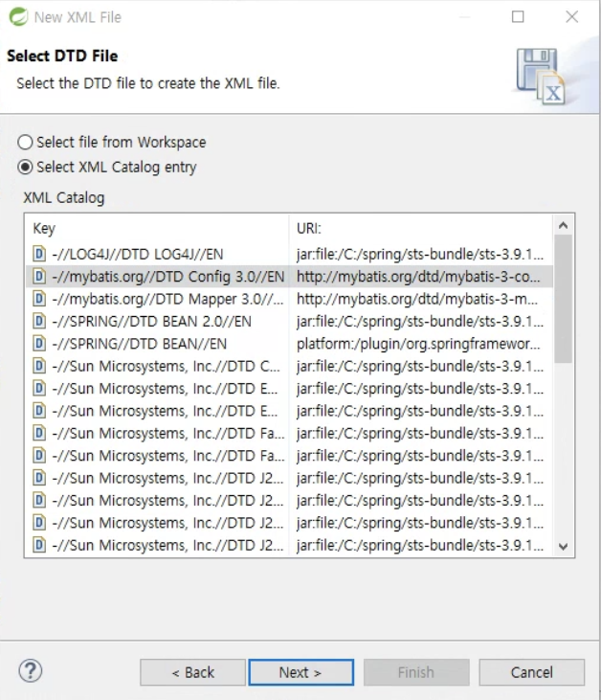
Task: Click URI http://mybatis.org/dtd/mybatis-3-m...
Action: coord(417,299)
